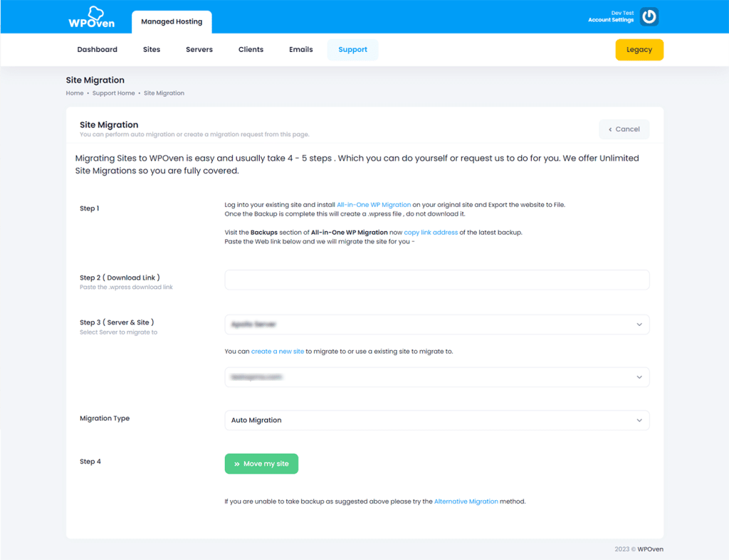Select the Support tab in navigation

[x=352, y=49]
